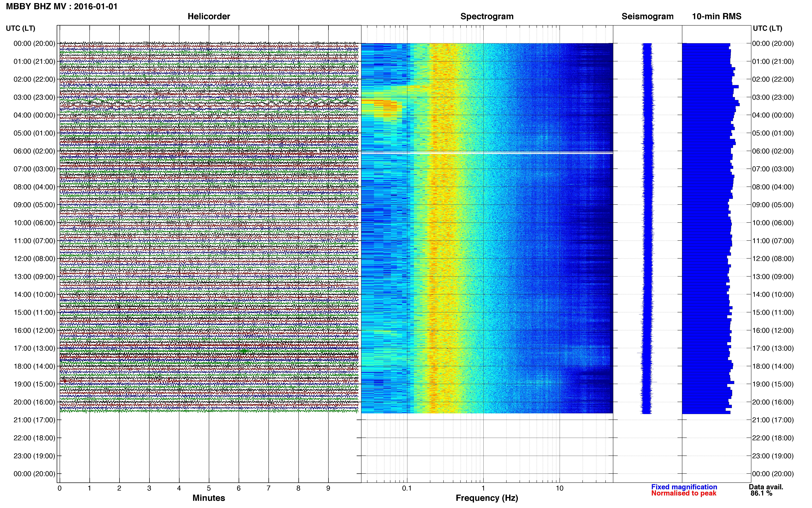This screenshot has width=812, height=508.
Task: Click right time label '19:00 (15:00)'
Action: click(x=773, y=384)
